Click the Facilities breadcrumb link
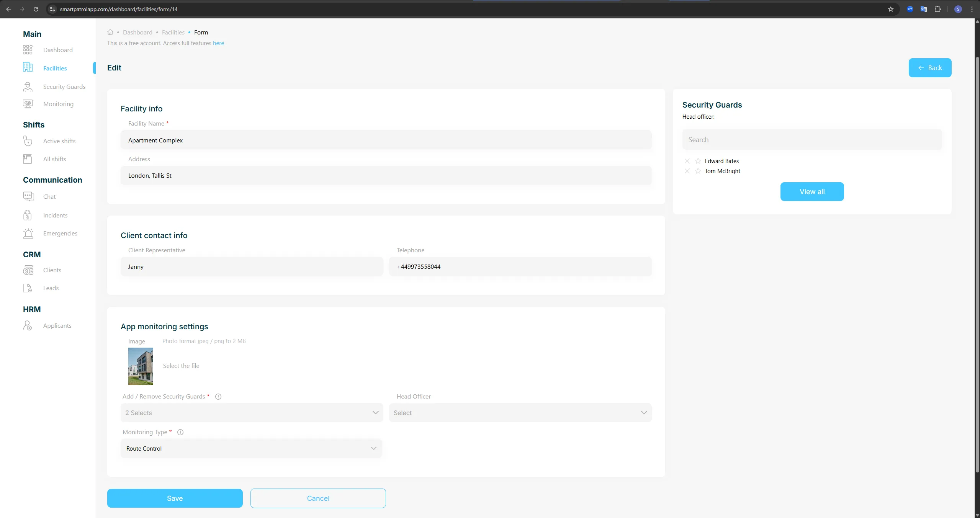The width and height of the screenshot is (980, 518). coord(173,32)
